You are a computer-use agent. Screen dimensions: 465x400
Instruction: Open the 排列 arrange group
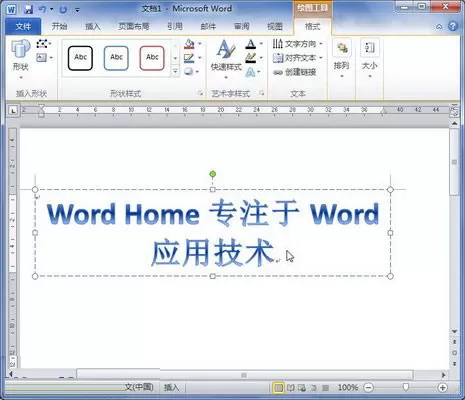(x=342, y=59)
